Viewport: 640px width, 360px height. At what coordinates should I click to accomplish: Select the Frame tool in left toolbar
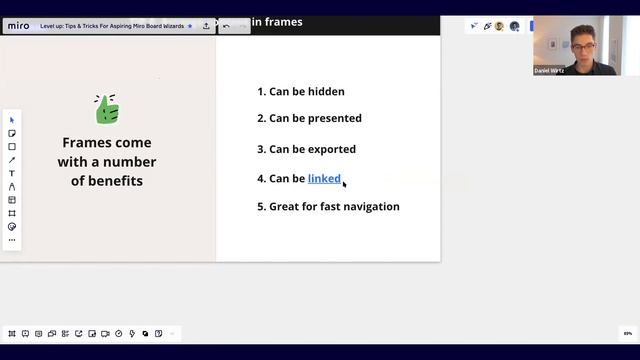pyautogui.click(x=12, y=213)
